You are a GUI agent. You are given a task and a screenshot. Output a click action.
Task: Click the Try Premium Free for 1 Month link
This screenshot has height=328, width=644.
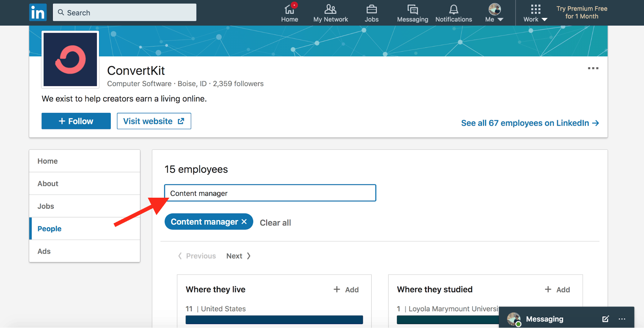582,13
